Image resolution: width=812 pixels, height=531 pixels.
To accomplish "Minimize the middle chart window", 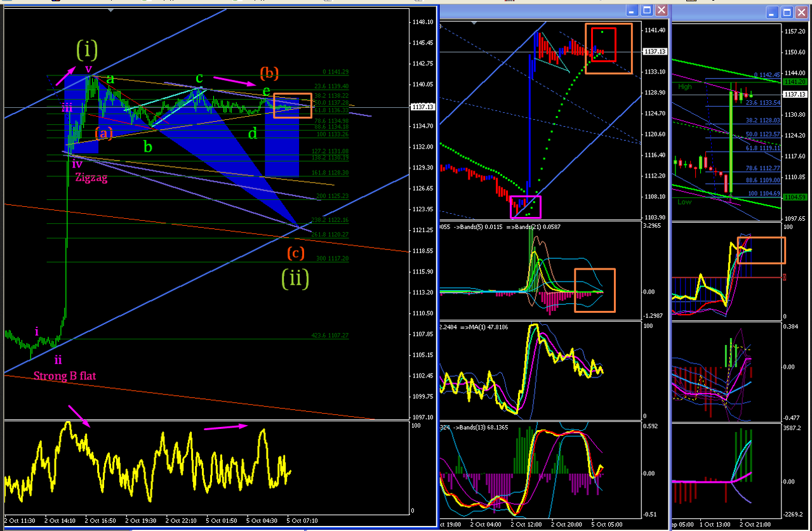I will click(632, 11).
